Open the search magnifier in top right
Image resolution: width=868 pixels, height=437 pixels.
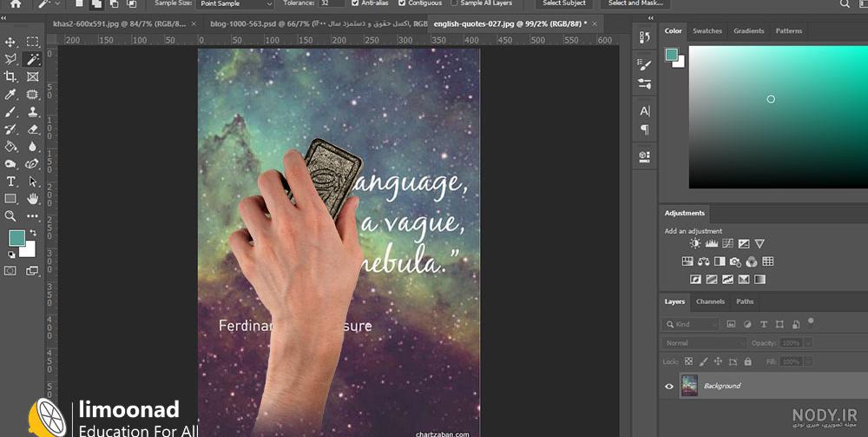pyautogui.click(x=845, y=3)
